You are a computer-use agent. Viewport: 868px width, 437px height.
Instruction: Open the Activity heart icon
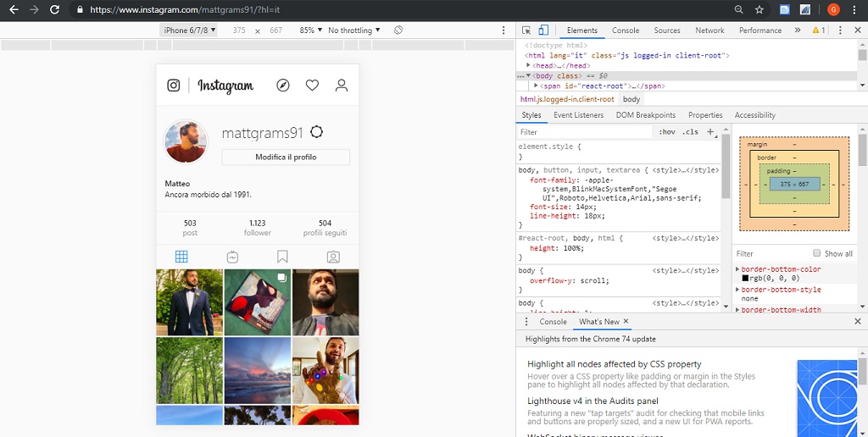(312, 86)
